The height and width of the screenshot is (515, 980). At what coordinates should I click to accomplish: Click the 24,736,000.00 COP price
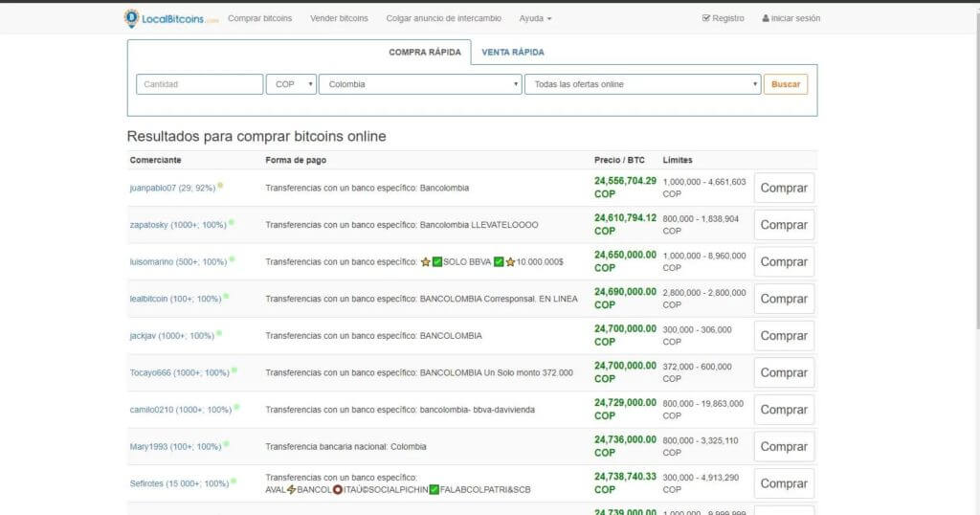pos(625,446)
